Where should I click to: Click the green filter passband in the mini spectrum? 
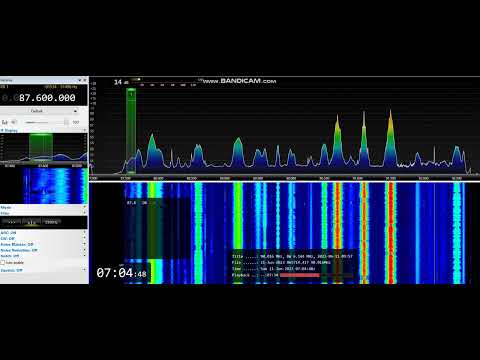(41, 147)
